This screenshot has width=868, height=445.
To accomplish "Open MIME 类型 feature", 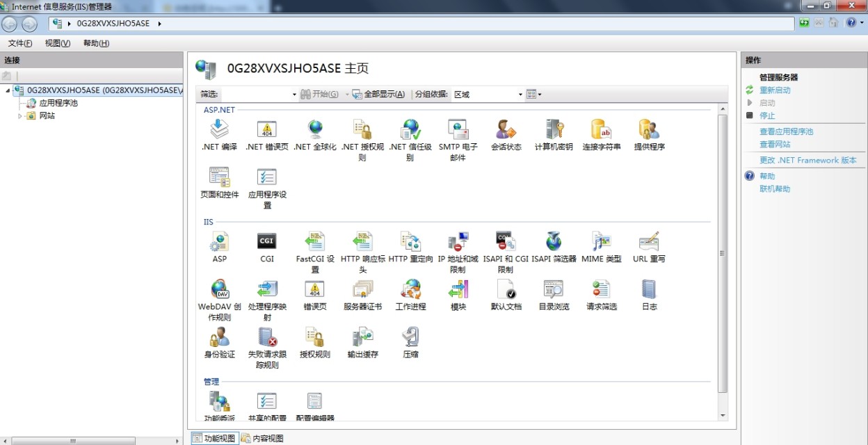I will click(x=601, y=247).
